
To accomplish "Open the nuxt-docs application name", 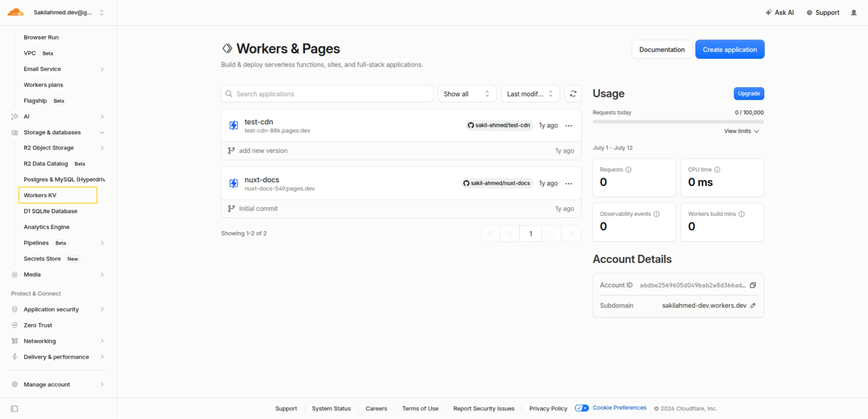I will point(262,180).
